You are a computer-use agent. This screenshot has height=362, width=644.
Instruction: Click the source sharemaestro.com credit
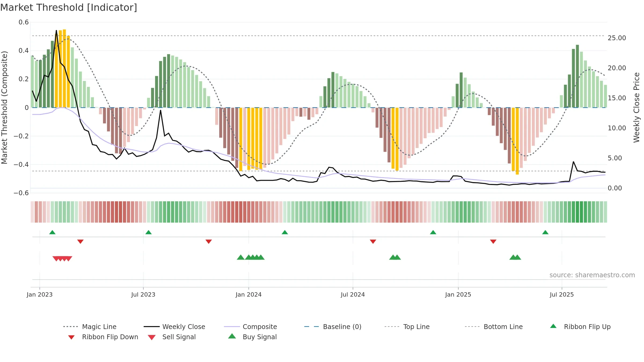592,275
